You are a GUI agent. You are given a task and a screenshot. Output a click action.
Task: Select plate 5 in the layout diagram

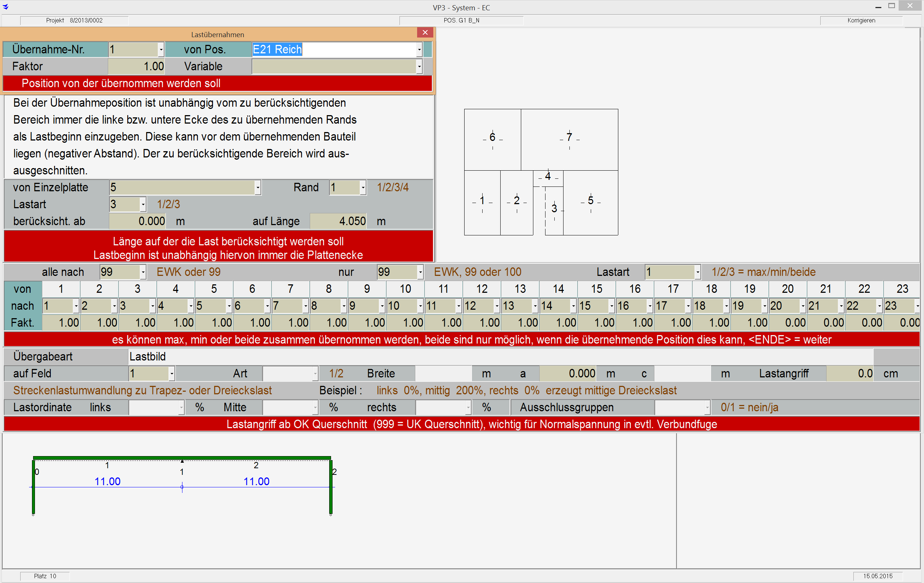(590, 201)
